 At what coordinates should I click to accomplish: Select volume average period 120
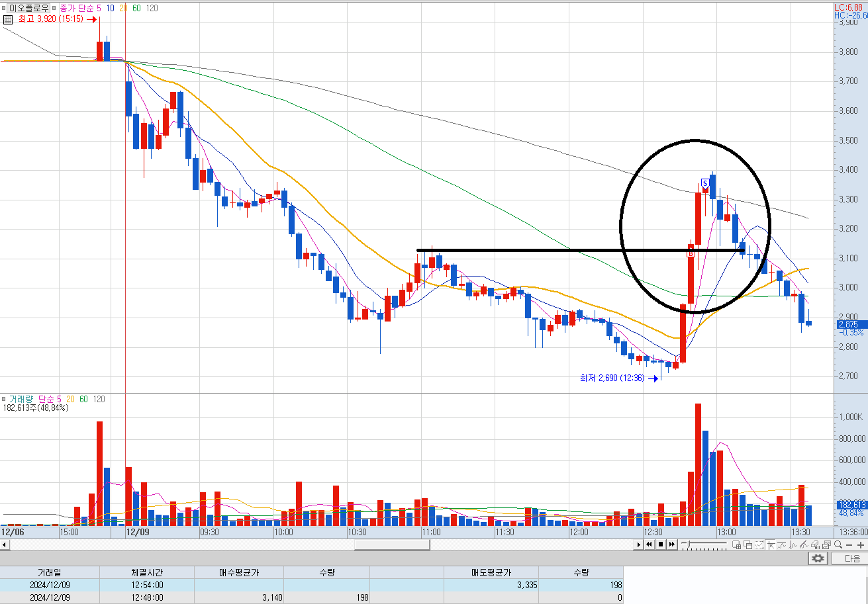99,399
